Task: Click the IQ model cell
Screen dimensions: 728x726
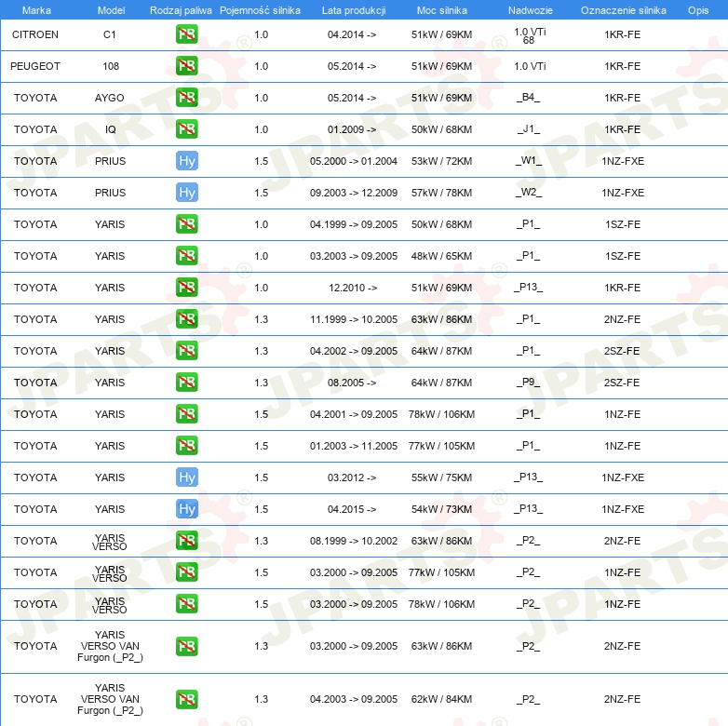Action: click(110, 129)
